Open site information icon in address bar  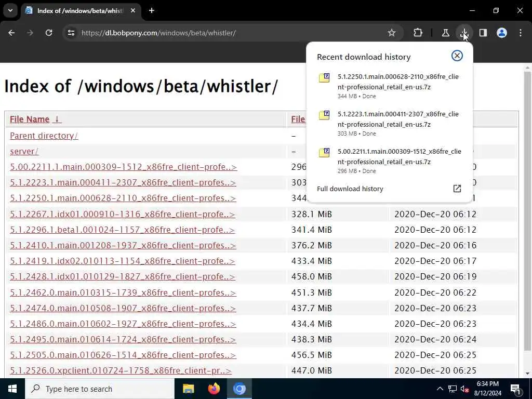tap(71, 33)
